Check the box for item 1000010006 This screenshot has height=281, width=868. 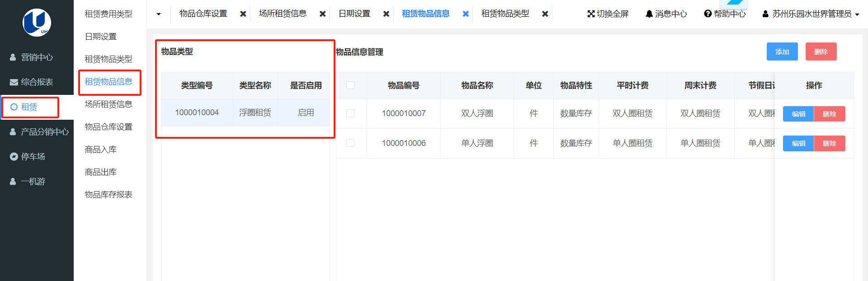pyautogui.click(x=350, y=143)
